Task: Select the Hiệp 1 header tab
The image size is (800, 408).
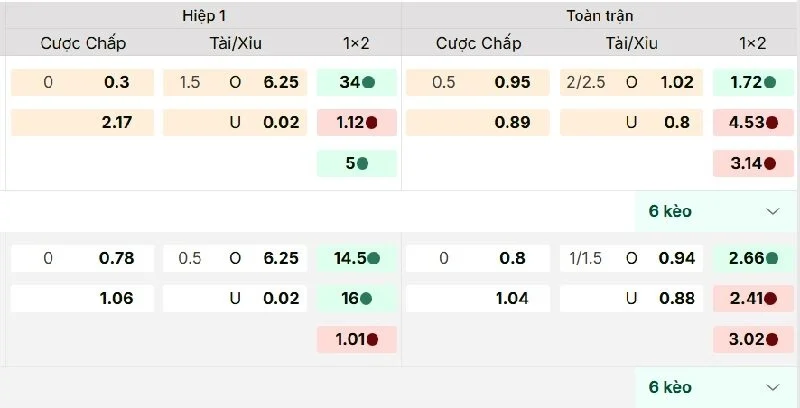Action: click(x=204, y=16)
